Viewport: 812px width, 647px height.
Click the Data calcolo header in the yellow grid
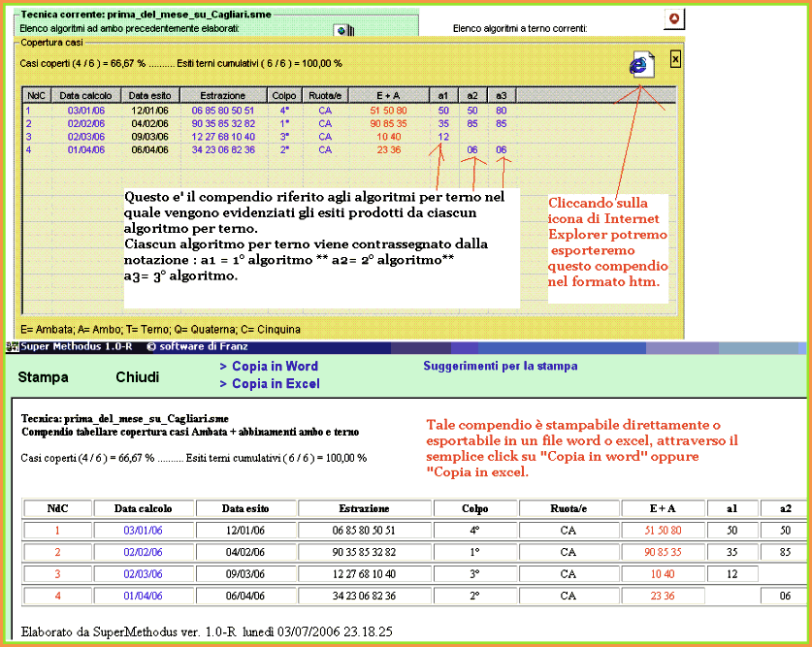pos(85,95)
